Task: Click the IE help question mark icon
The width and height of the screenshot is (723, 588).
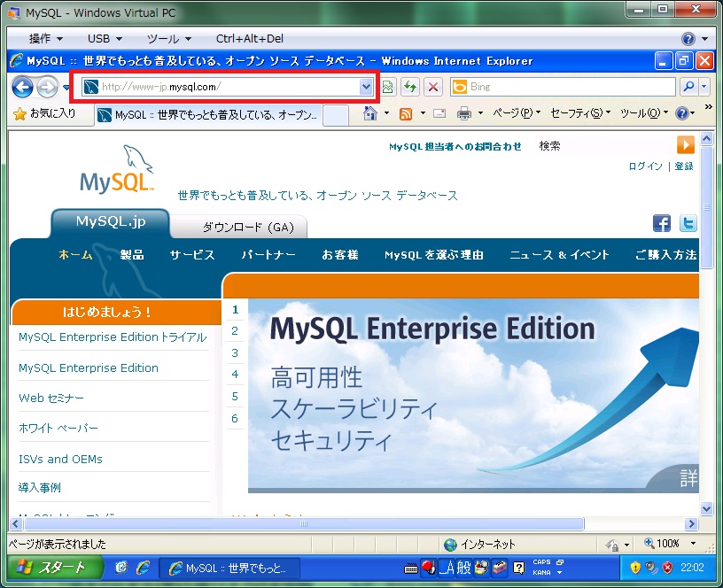Action: (x=682, y=112)
